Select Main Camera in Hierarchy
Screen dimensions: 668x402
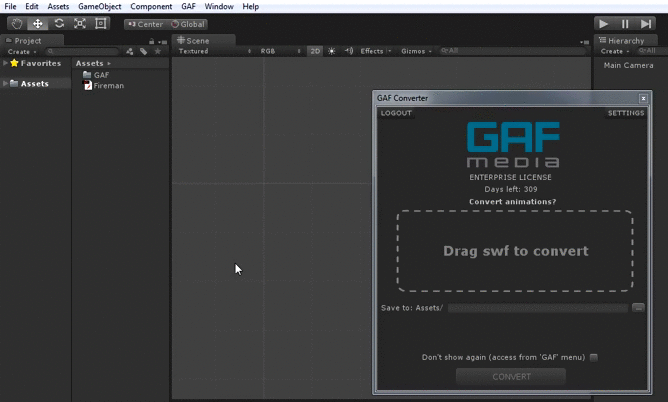coord(628,65)
